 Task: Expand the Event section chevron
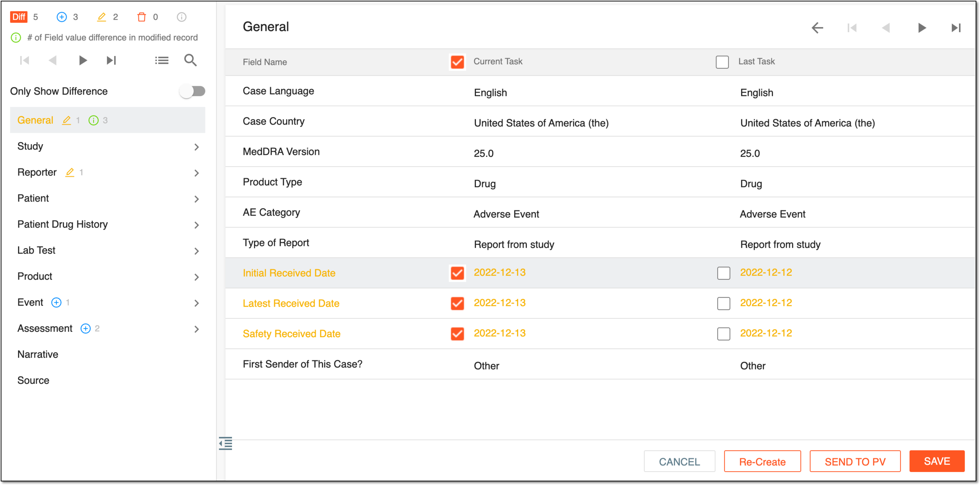[x=197, y=303]
